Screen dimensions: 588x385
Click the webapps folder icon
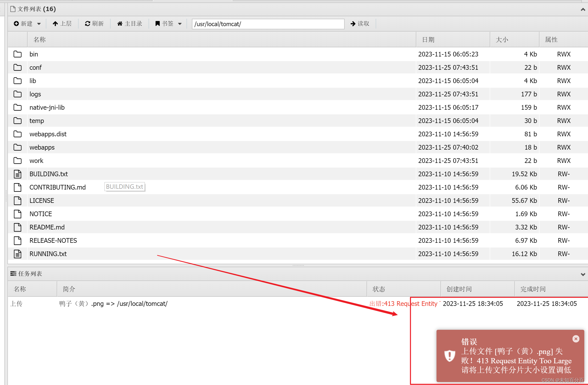pyautogui.click(x=17, y=147)
